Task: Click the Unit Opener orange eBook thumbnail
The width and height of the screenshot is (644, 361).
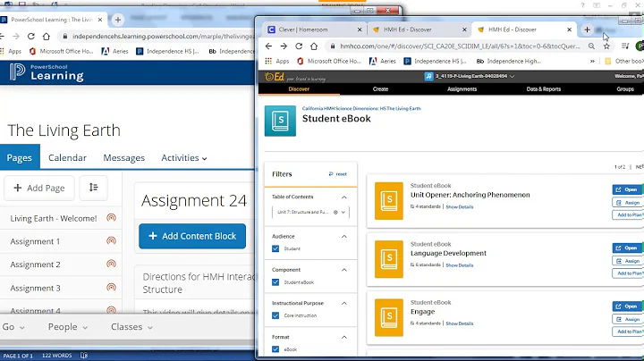Action: point(389,201)
